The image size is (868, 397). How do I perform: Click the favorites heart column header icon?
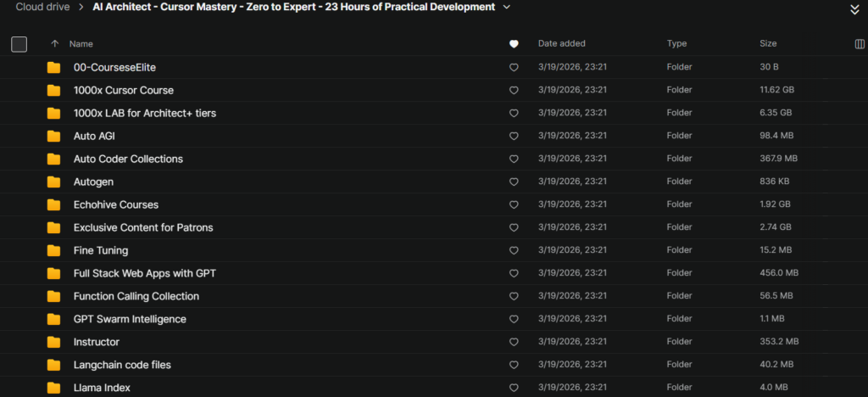point(514,44)
